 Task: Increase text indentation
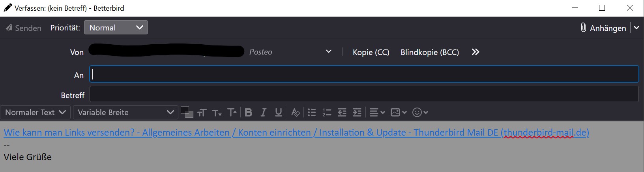357,113
